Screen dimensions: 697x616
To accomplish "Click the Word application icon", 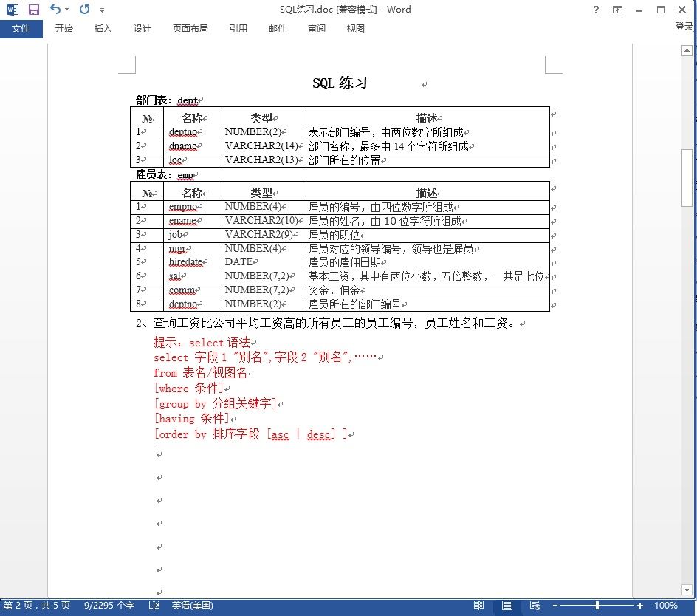I will [x=13, y=10].
